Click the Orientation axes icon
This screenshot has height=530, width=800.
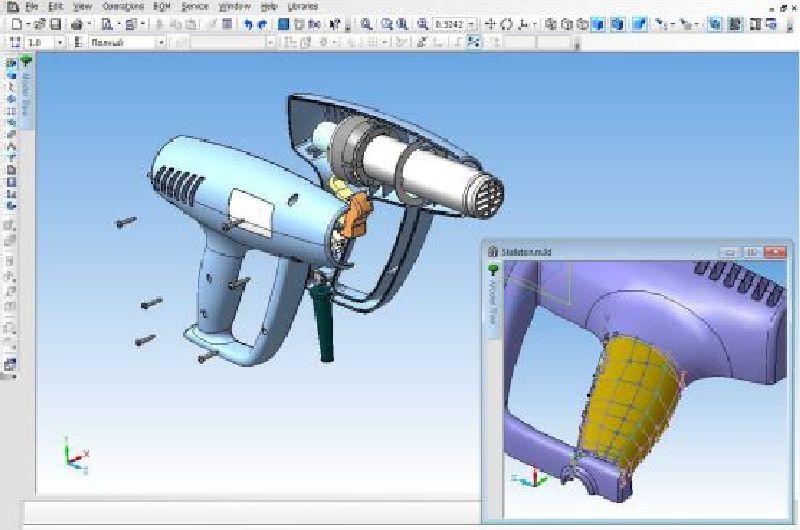(523, 24)
